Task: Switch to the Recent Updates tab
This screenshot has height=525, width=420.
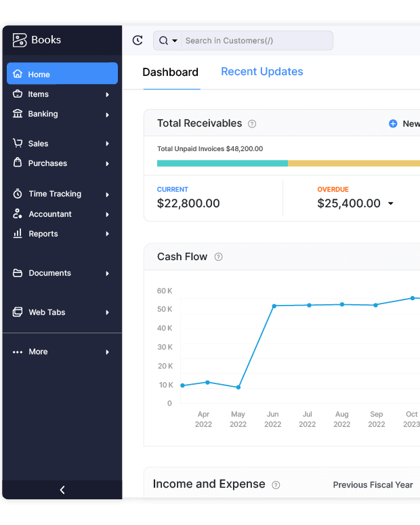Action: click(261, 72)
